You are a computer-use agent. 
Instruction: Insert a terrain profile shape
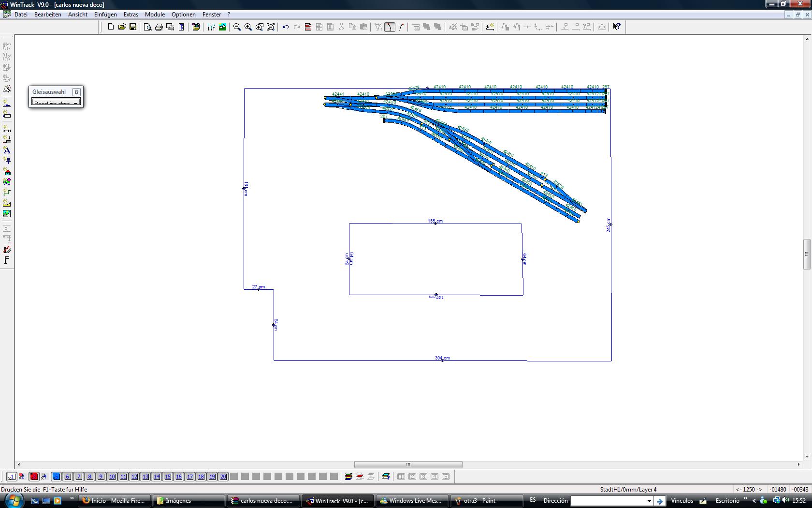pos(7,203)
